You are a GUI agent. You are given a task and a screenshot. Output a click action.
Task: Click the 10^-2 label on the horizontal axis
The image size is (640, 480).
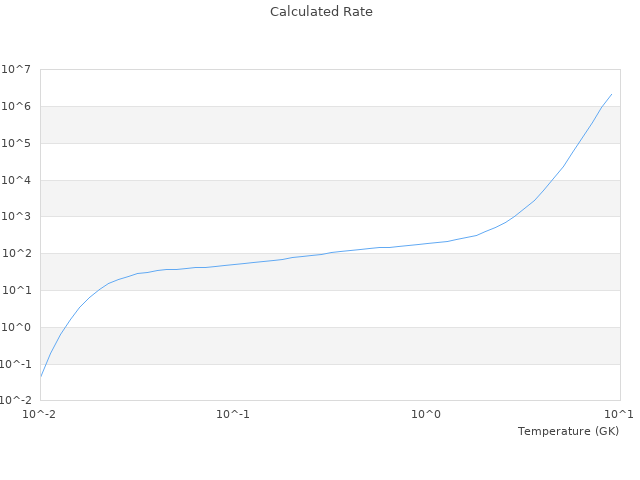[x=41, y=414]
